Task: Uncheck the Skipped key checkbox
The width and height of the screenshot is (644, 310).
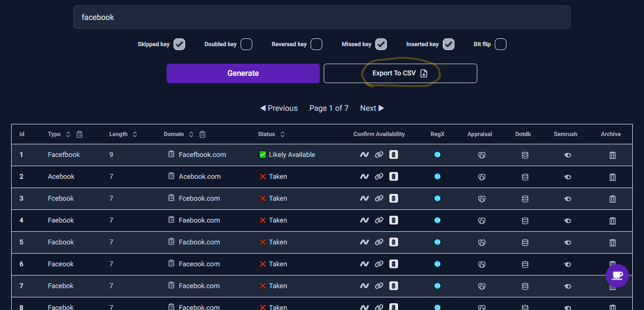Action: coord(179,44)
